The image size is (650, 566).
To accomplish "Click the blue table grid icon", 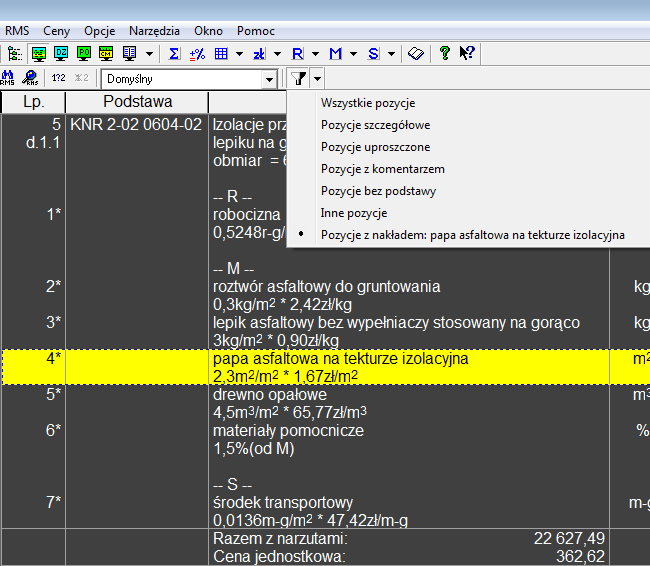I will pyautogui.click(x=221, y=53).
